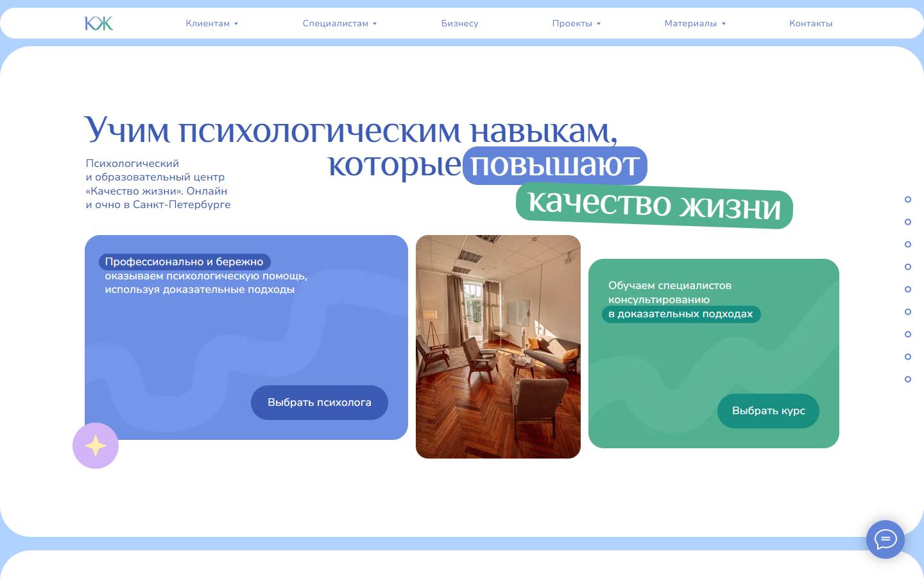The height and width of the screenshot is (578, 924).
Task: Select the fourth page section dot
Action: 908,267
